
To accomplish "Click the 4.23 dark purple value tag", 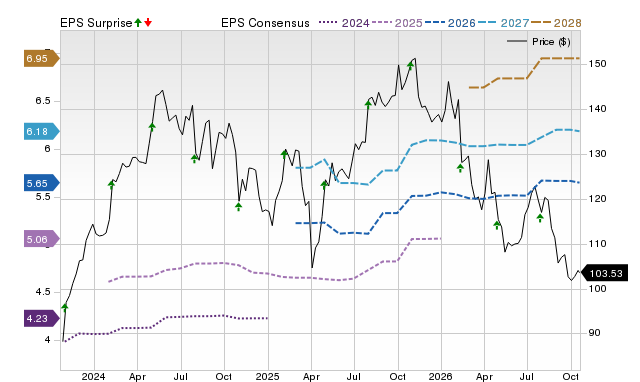I will (41, 318).
